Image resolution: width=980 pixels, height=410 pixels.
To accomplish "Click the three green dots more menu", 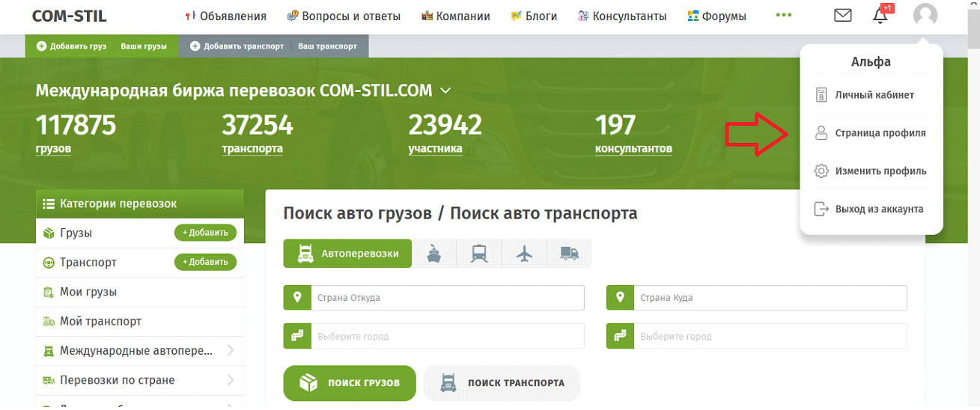I will coord(784,16).
